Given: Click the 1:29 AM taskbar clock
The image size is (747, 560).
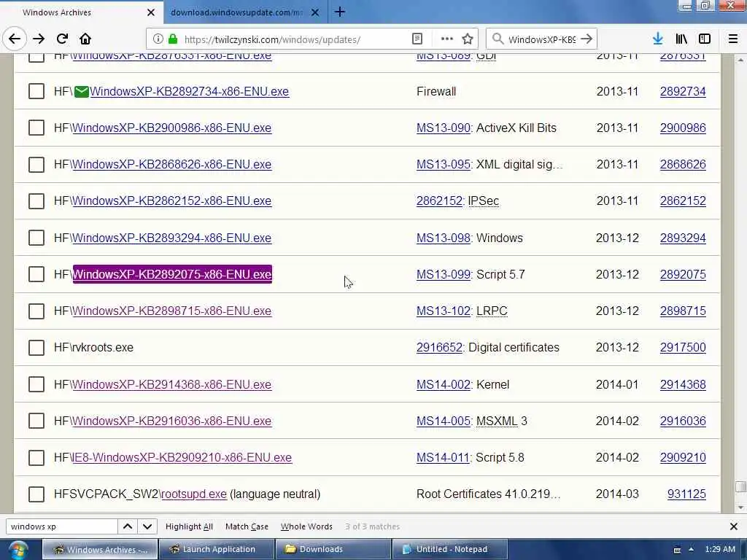Looking at the screenshot, I should point(720,550).
